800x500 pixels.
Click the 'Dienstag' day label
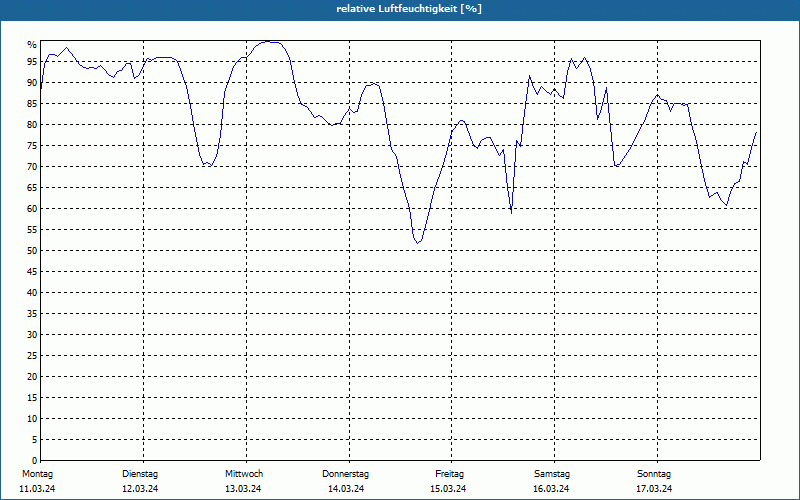pos(140,474)
